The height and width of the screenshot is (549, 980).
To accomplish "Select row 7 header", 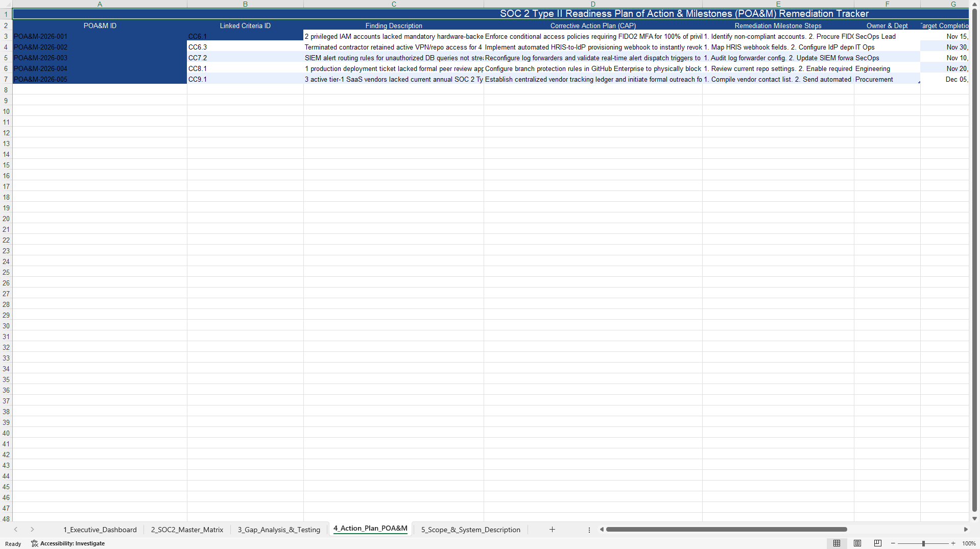I will pos(6,79).
